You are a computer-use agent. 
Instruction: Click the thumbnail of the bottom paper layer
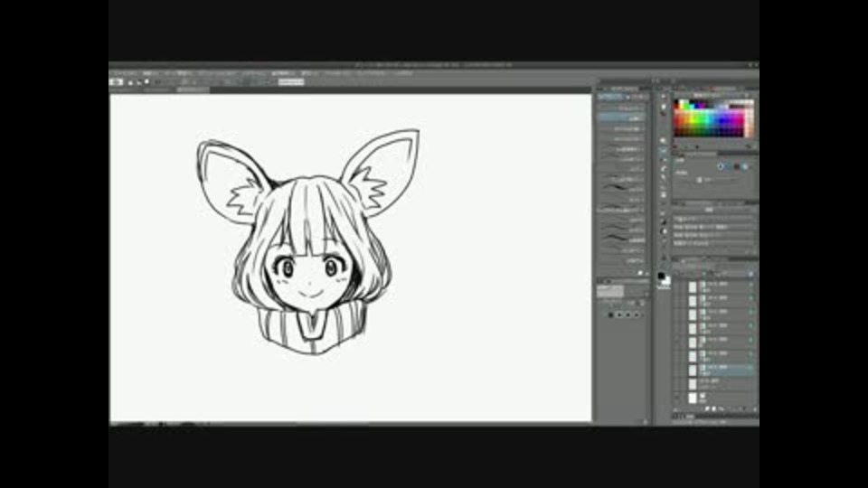click(x=693, y=398)
